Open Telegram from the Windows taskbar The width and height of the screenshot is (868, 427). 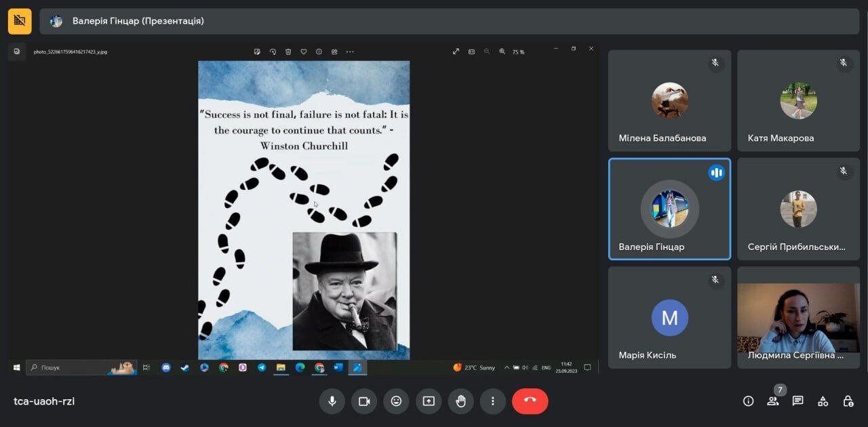point(261,367)
